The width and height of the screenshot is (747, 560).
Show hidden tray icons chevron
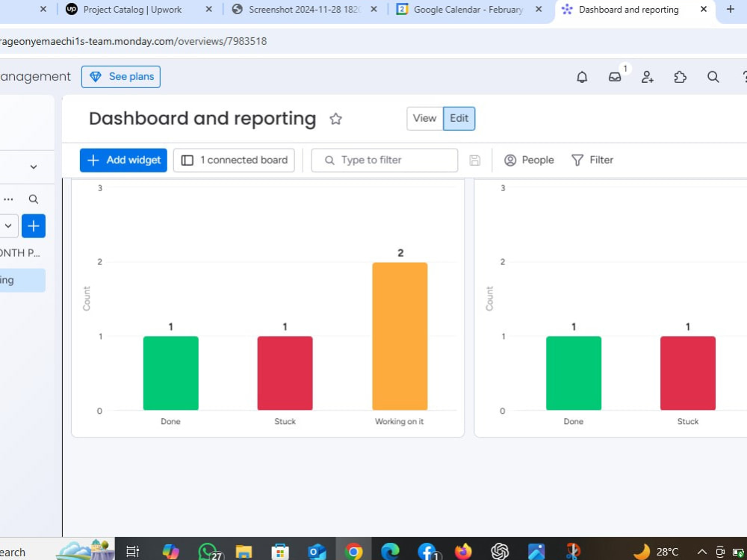tap(701, 552)
